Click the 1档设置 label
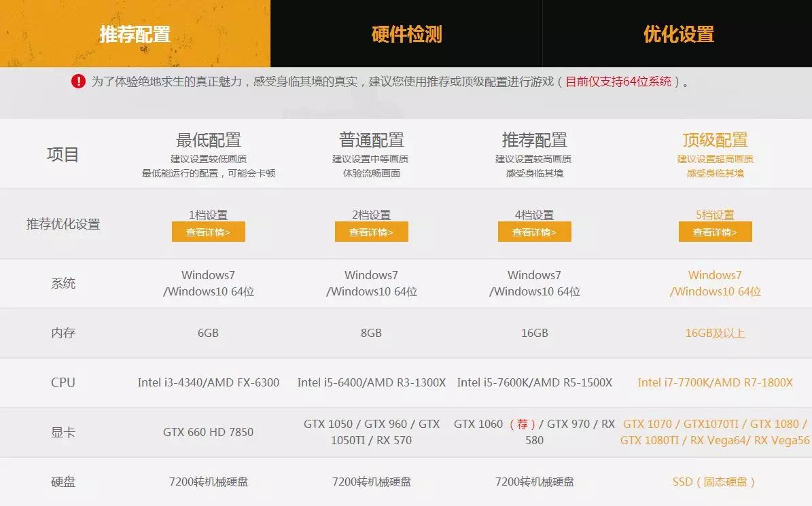The width and height of the screenshot is (812, 506). click(x=208, y=215)
